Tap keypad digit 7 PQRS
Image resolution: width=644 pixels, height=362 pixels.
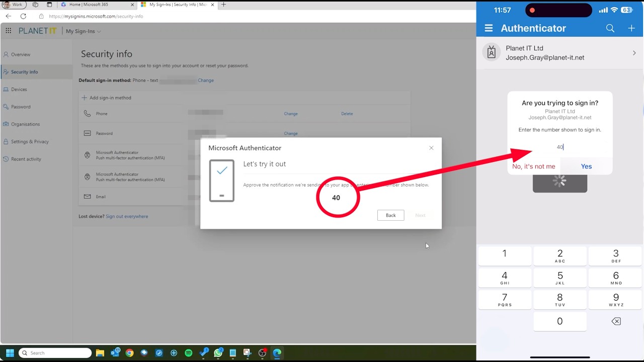(x=505, y=300)
